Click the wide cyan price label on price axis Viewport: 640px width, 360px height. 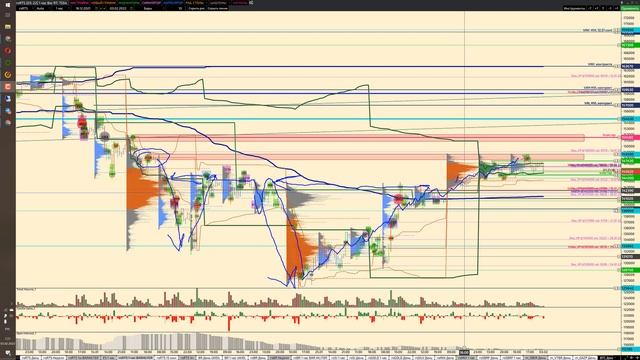(630, 119)
